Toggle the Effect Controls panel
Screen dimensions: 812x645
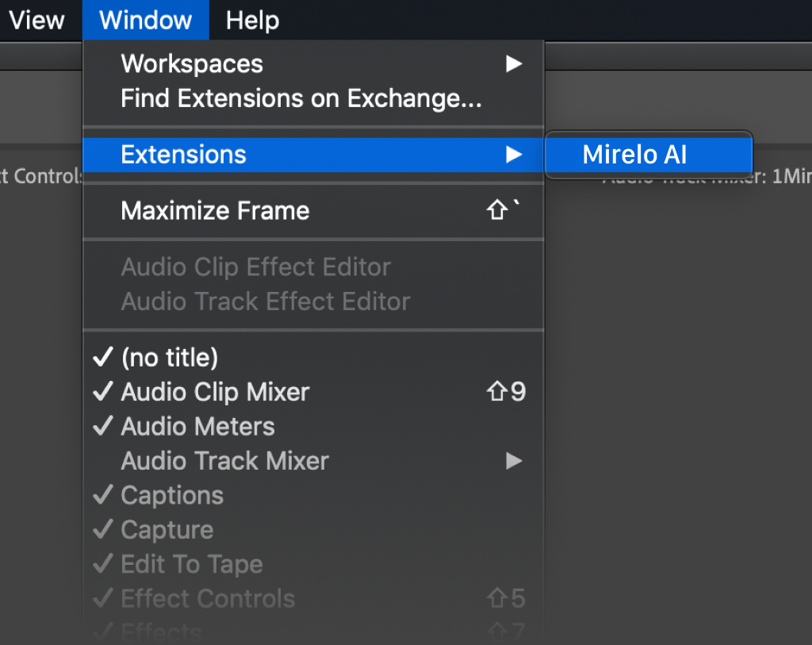(208, 599)
